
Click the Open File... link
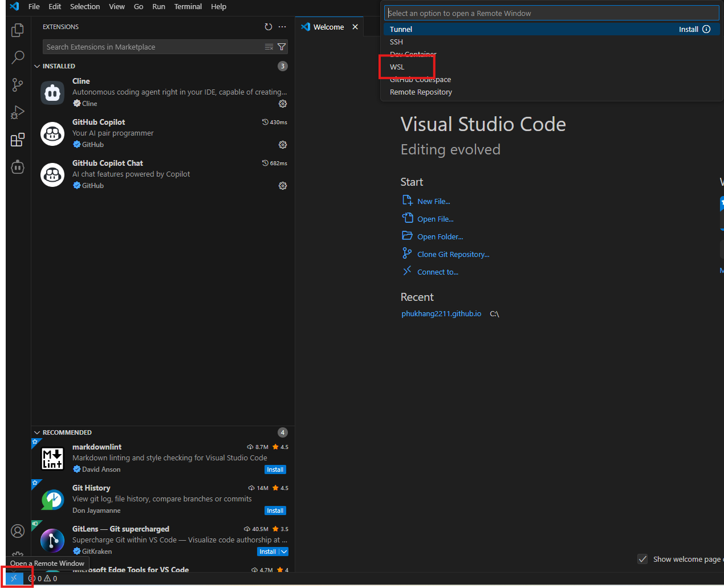click(x=435, y=219)
